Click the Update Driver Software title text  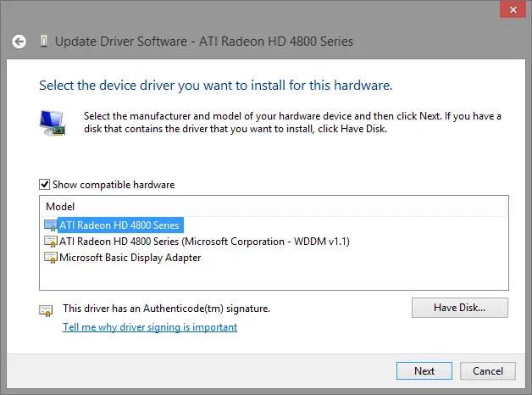204,42
